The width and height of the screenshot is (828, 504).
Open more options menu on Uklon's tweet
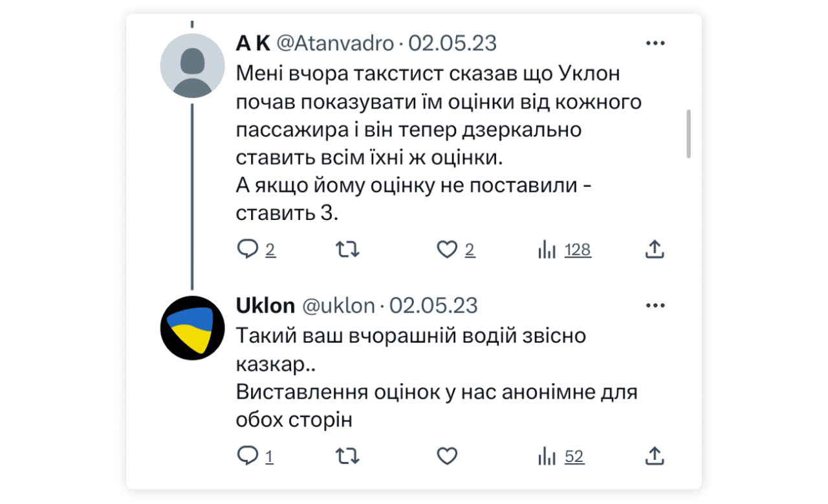coord(655,304)
